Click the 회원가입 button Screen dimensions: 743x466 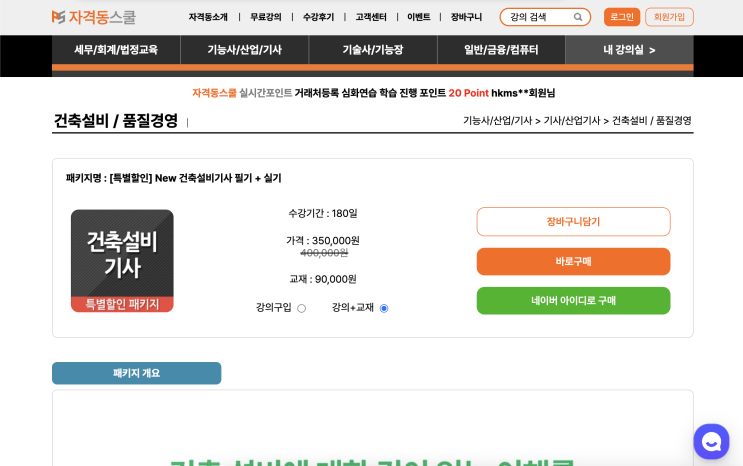[x=669, y=17]
